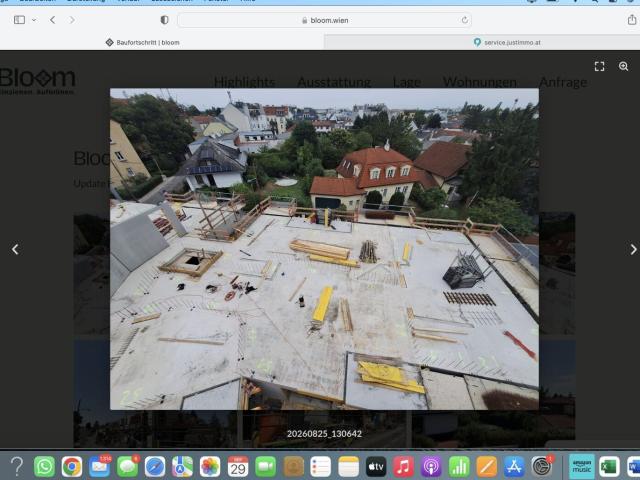Click the bloom.wien address bar
The image size is (640, 480).
click(324, 20)
